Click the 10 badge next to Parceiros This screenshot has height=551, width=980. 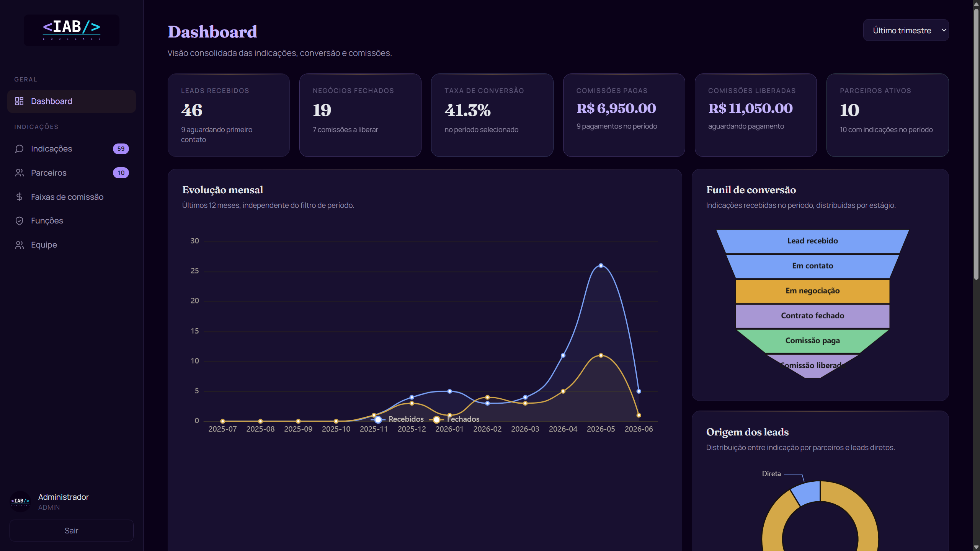pos(121,173)
